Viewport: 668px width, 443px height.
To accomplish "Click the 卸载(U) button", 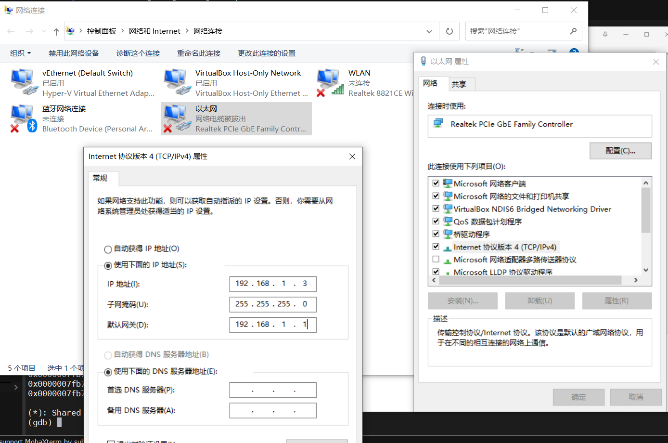I will tap(540, 301).
